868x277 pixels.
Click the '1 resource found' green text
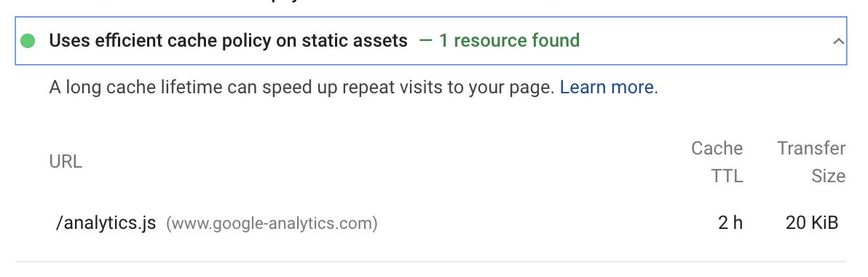tap(509, 40)
